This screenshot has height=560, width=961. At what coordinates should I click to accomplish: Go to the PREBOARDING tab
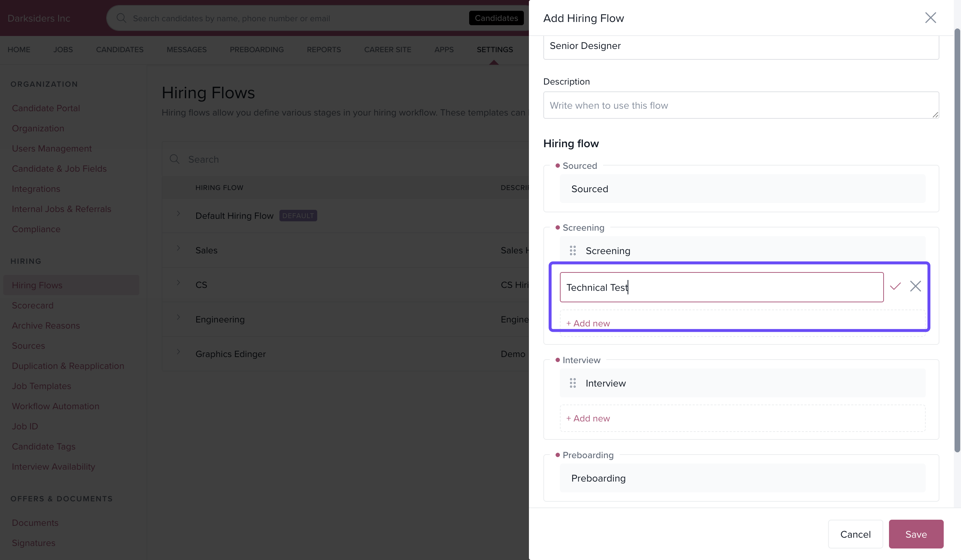256,50
